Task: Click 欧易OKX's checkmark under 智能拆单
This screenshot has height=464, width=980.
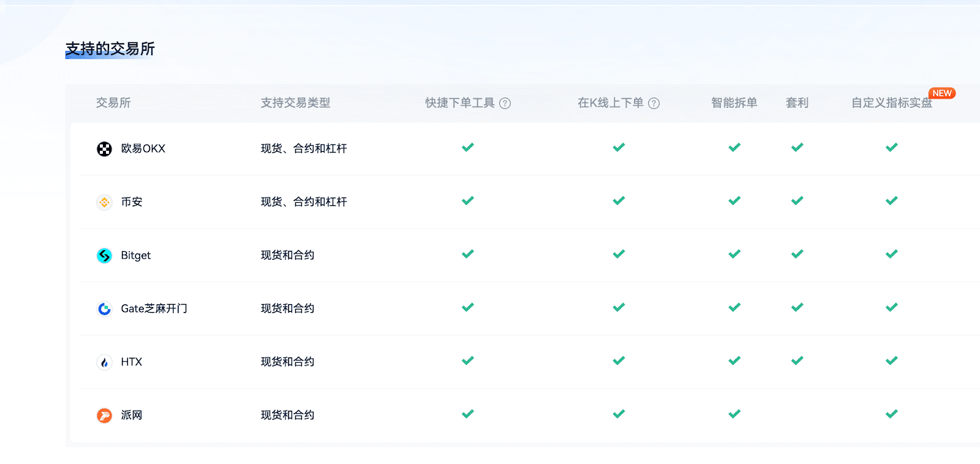Action: (x=734, y=147)
